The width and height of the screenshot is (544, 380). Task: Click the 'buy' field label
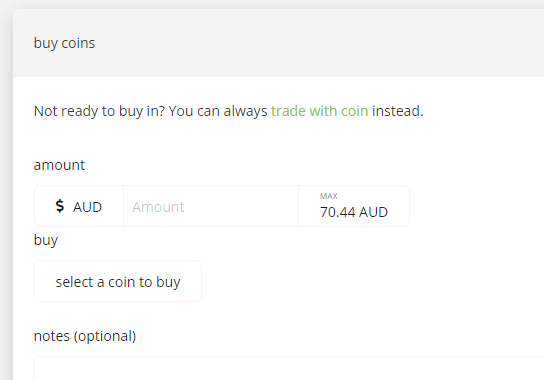[46, 240]
